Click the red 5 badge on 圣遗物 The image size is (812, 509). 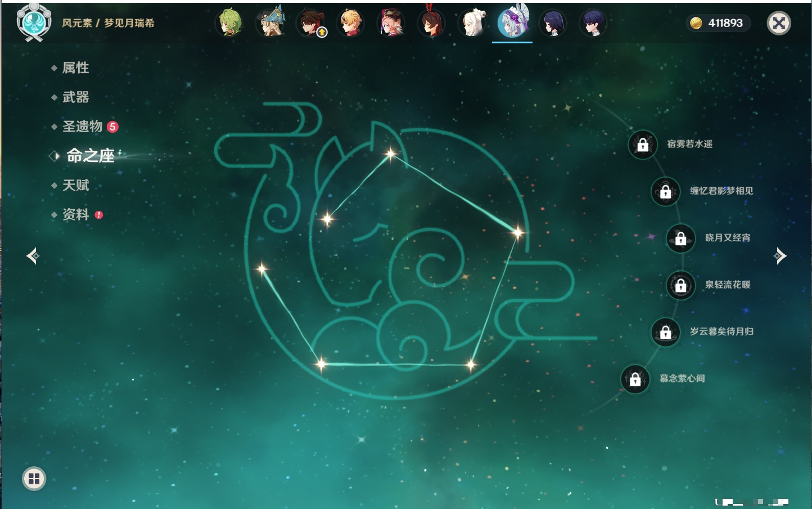click(112, 127)
